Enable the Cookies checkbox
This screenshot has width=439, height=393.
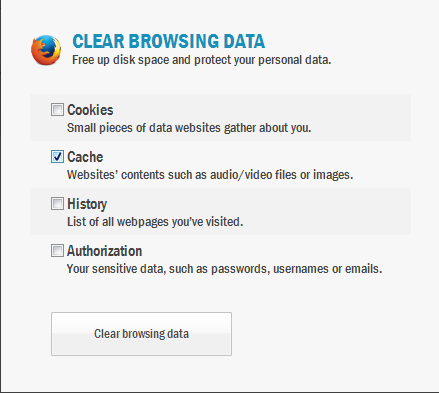[57, 109]
